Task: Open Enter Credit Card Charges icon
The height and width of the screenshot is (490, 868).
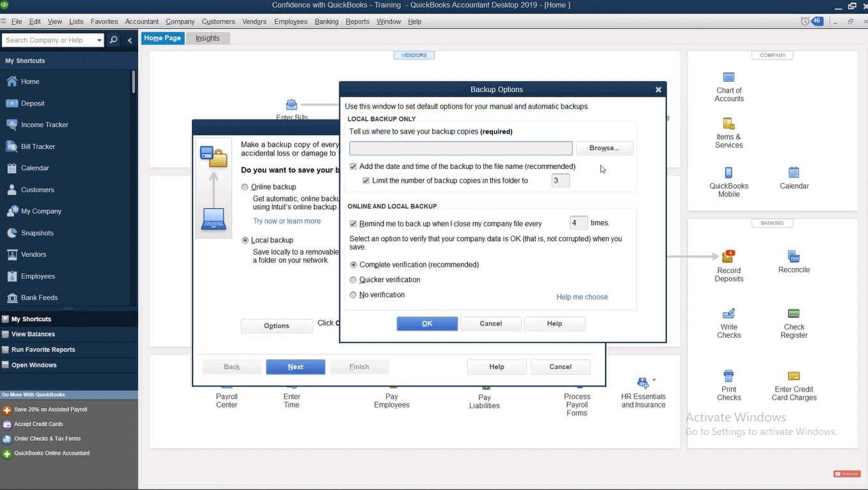Action: click(x=794, y=376)
